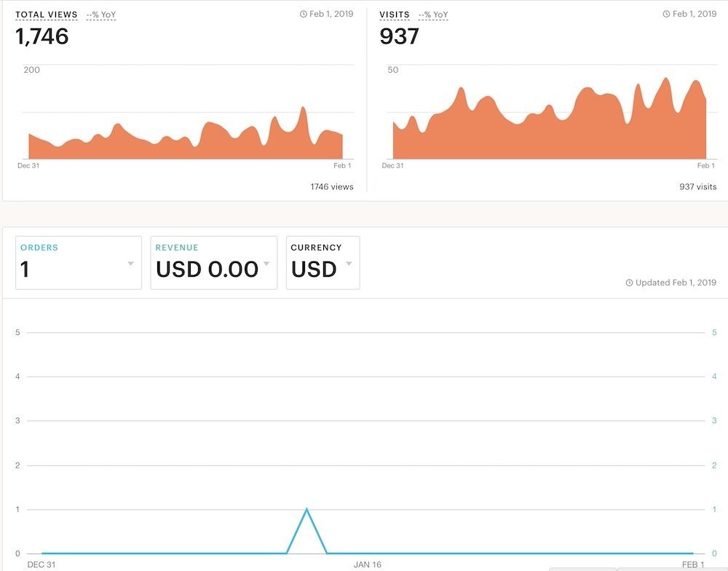Screen dimensions: 728x571
Task: Click the 1,746 total views number
Action: (x=42, y=36)
